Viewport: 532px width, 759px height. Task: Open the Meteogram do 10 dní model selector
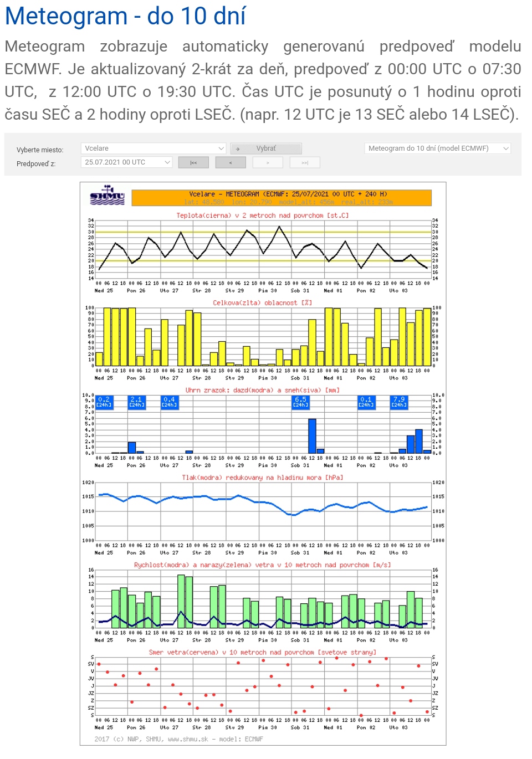click(437, 148)
